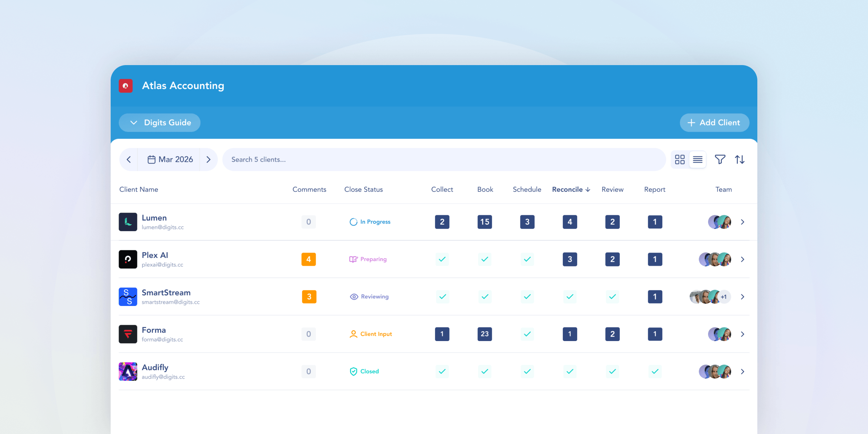Click Lumen team avatars
This screenshot has height=434, width=868.
click(719, 222)
